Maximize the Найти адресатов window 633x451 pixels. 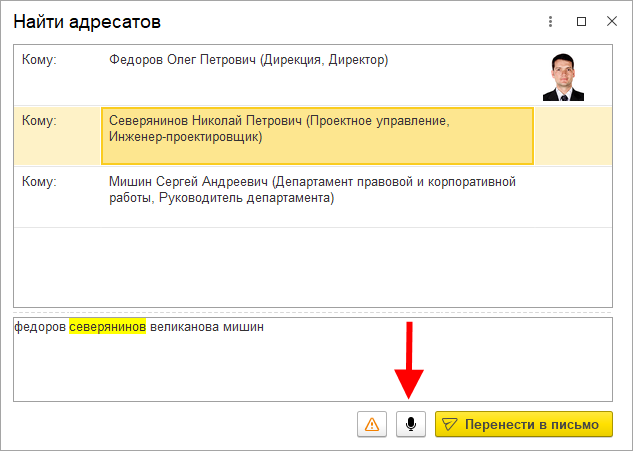pyautogui.click(x=581, y=21)
